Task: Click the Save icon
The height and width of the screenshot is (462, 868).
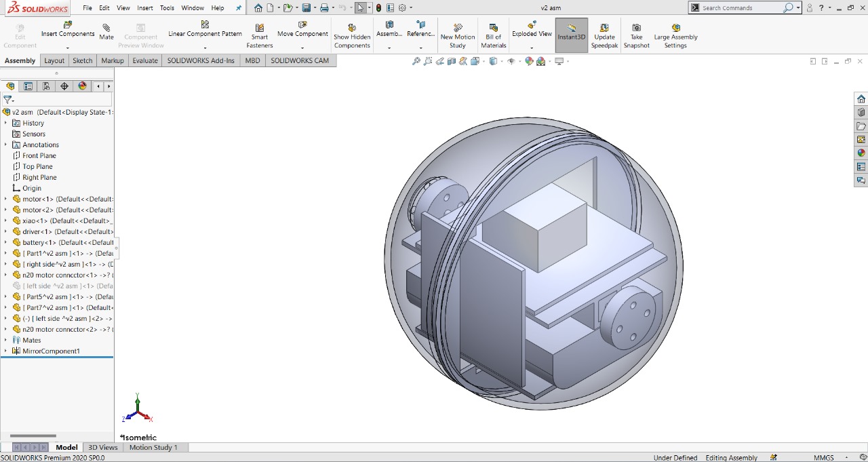Action: pos(306,8)
